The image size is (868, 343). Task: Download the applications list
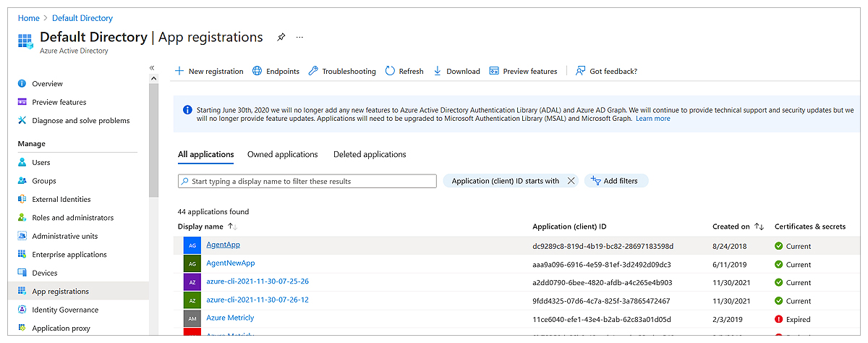tap(456, 71)
